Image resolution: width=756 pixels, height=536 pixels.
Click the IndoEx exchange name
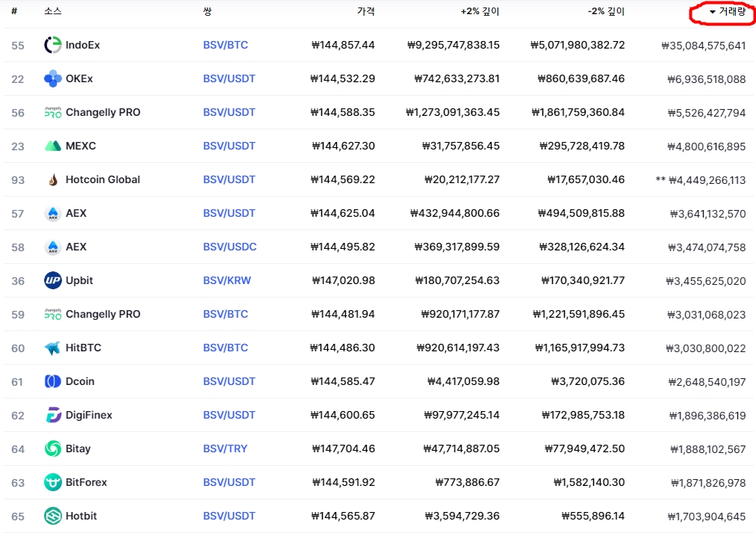coord(83,45)
